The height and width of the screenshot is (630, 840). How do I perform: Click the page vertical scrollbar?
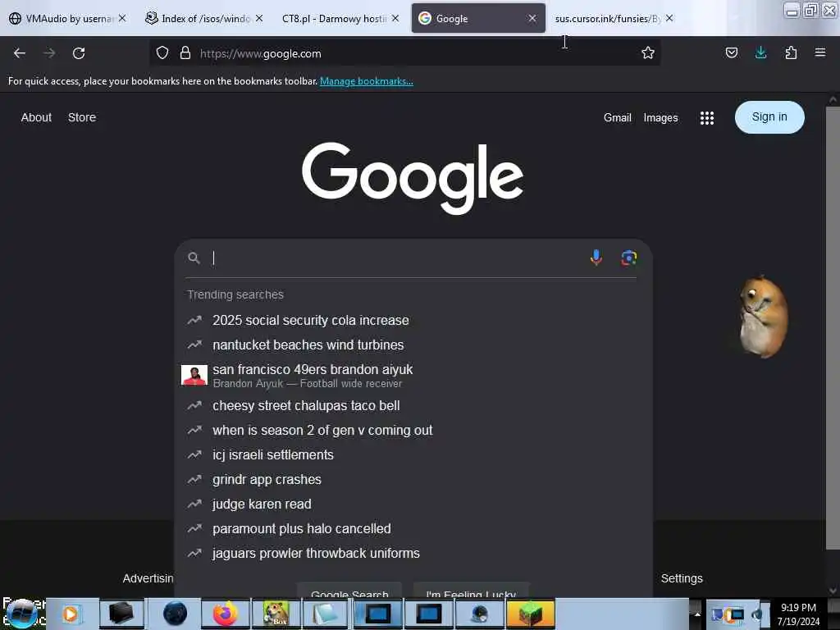[832, 328]
